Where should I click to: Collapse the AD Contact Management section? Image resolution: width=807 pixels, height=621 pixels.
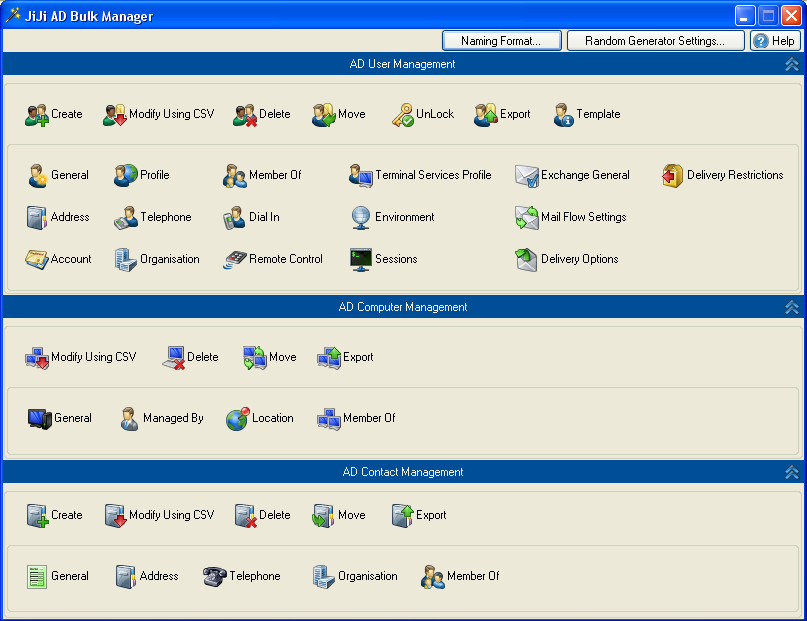coord(792,472)
